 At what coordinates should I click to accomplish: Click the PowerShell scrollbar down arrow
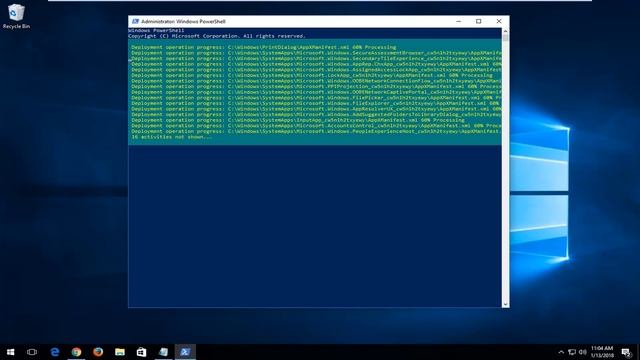(x=505, y=304)
